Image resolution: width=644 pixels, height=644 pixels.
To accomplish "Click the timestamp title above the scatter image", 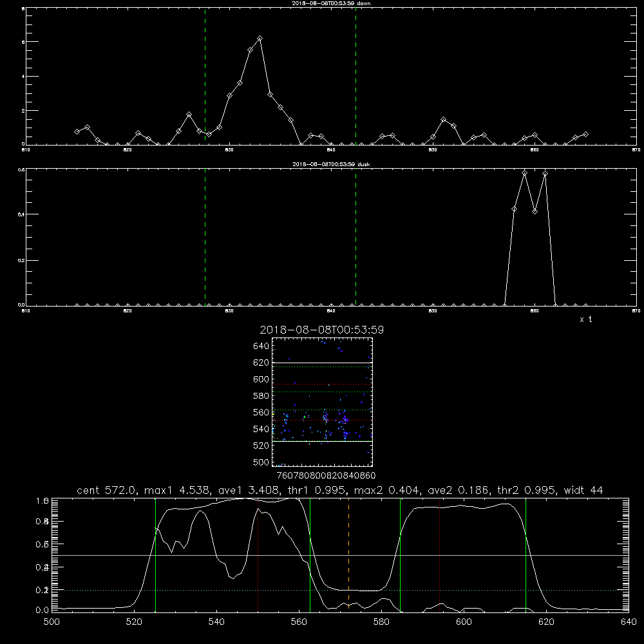I will tap(321, 330).
